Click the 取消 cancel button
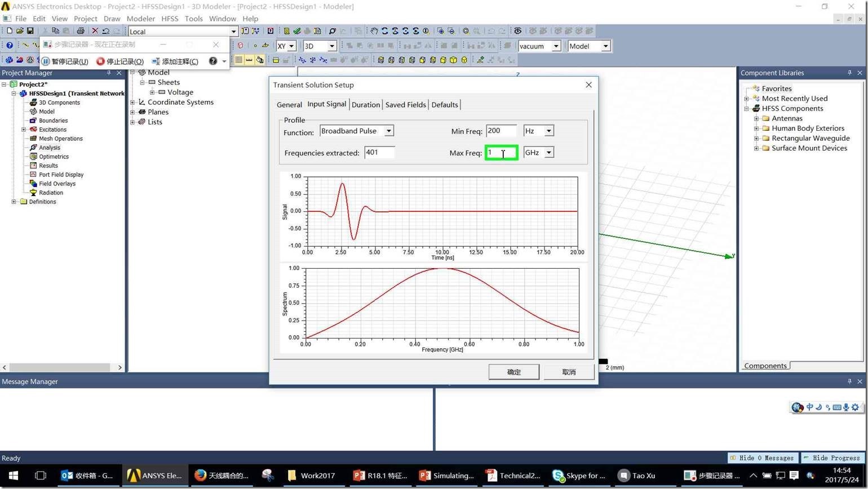 [x=569, y=372]
